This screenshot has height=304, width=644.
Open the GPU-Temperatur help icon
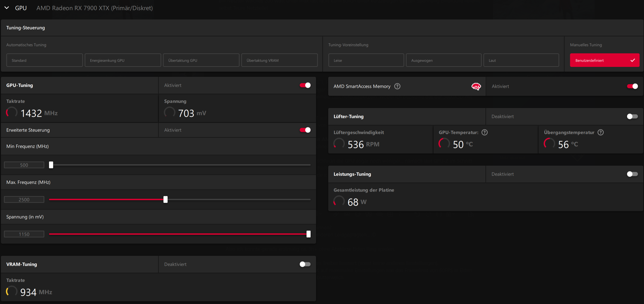point(484,132)
